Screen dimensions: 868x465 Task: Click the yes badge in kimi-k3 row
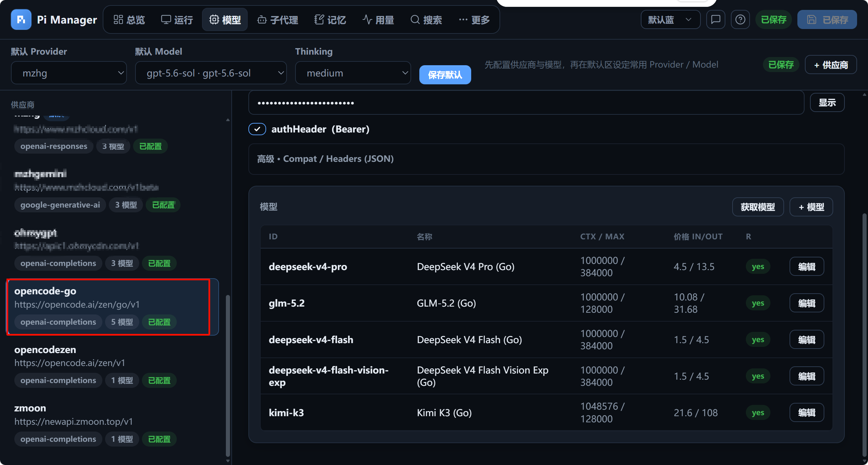tap(758, 413)
